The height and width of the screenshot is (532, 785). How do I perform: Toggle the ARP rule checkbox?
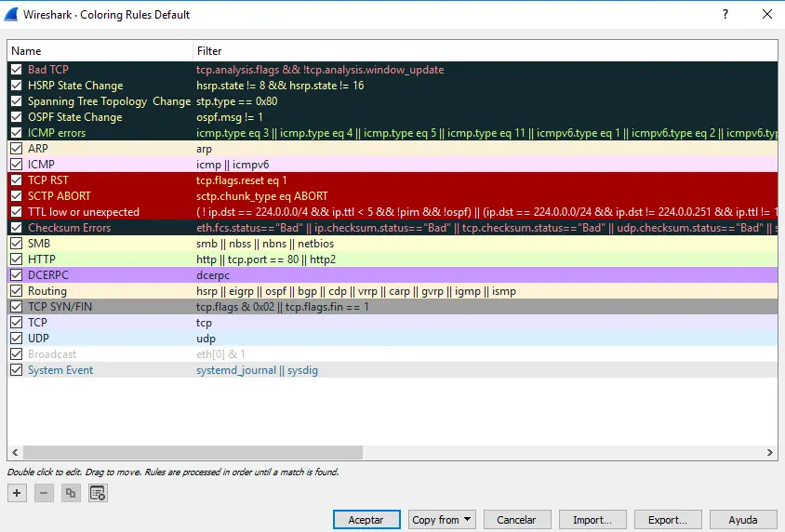pyautogui.click(x=17, y=149)
